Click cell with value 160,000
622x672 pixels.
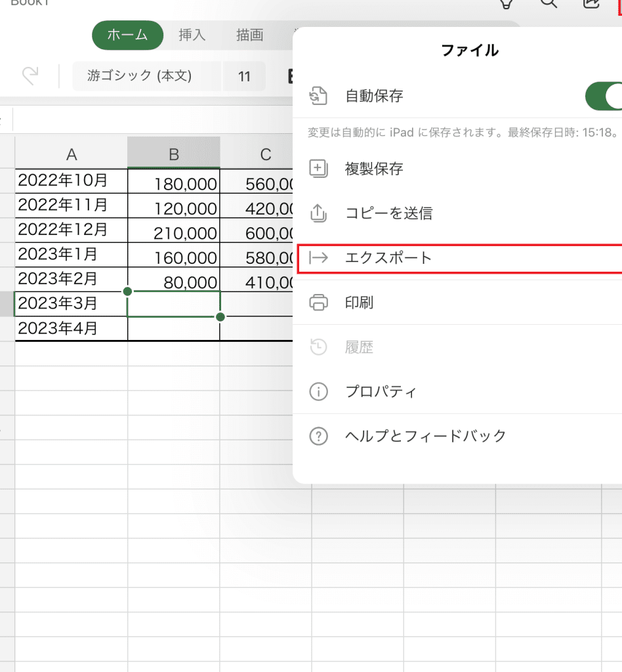pos(173,255)
